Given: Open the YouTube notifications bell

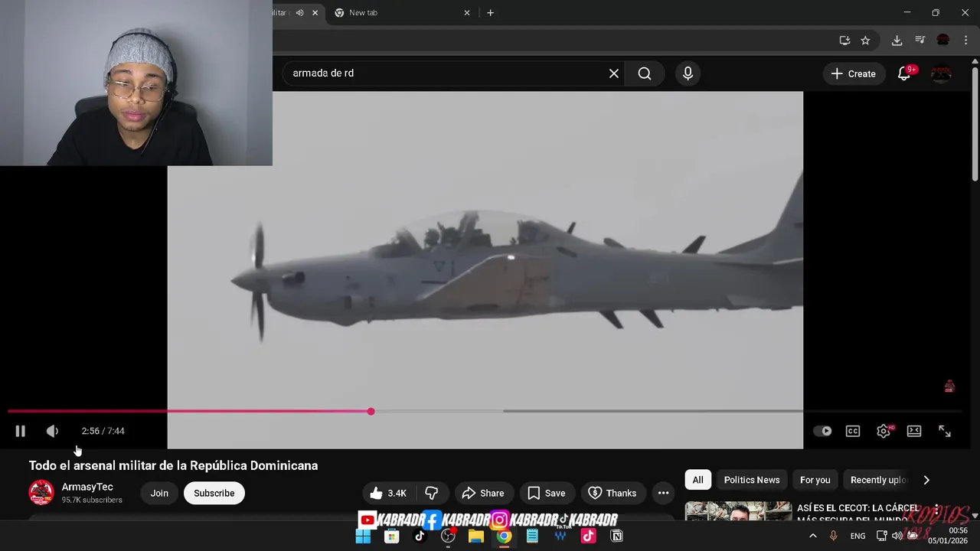Looking at the screenshot, I should [905, 73].
